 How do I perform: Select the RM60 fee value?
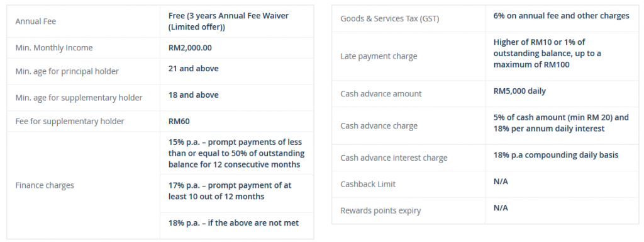(x=179, y=121)
